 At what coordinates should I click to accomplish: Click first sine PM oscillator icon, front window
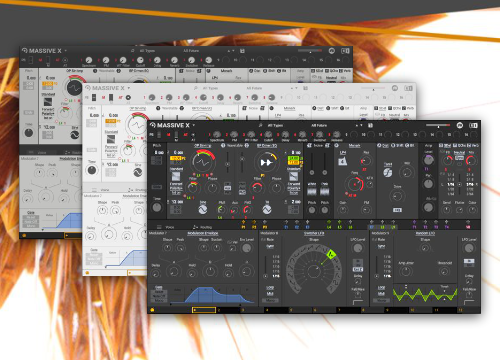(x=202, y=209)
